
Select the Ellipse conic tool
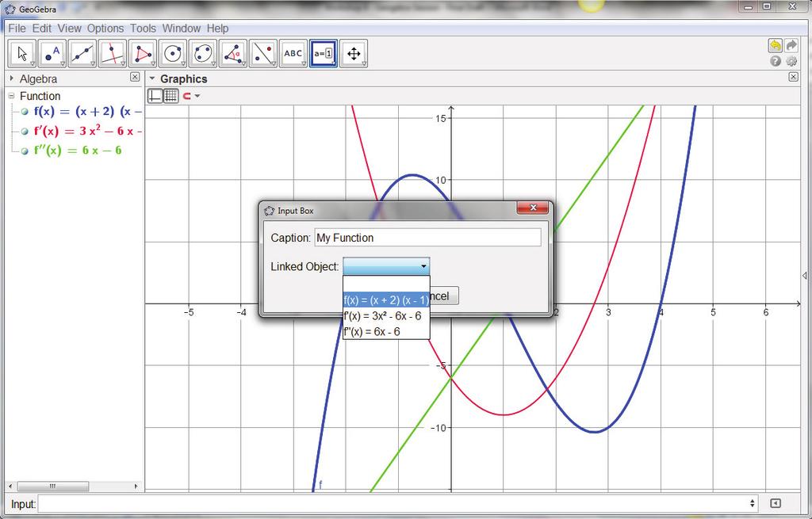(202, 53)
